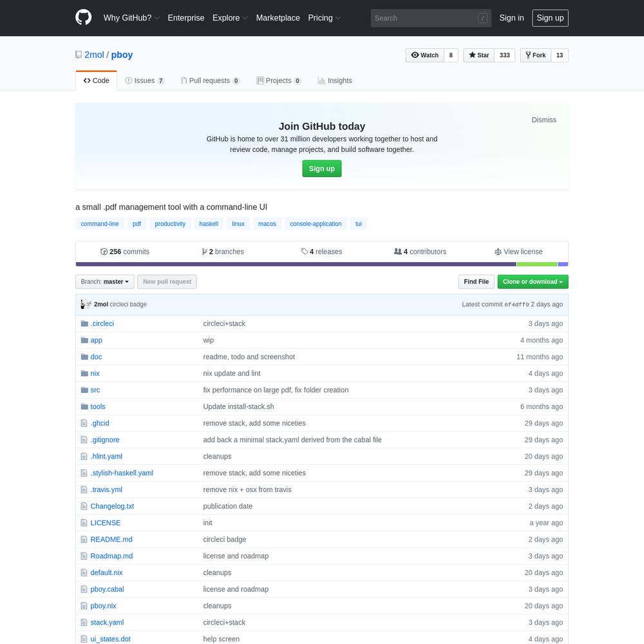Star the pboy repository
The image size is (644, 644).
[479, 55]
